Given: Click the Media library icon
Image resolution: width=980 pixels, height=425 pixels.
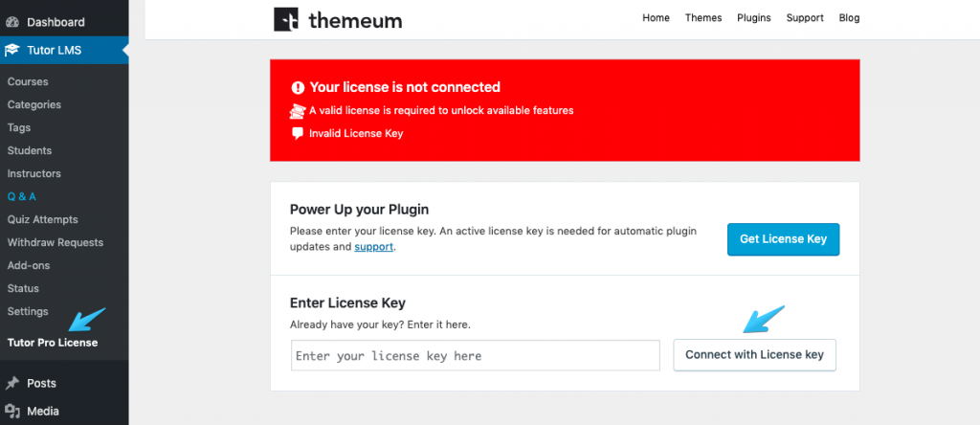Looking at the screenshot, I should [x=11, y=412].
